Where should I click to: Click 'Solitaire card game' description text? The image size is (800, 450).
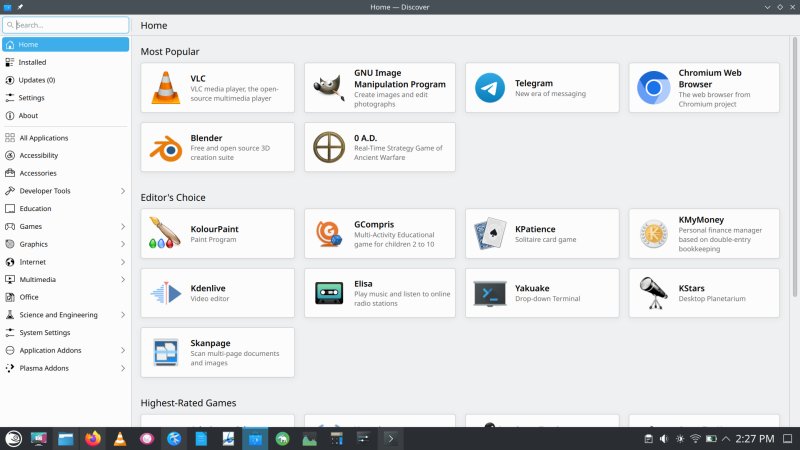click(x=545, y=239)
